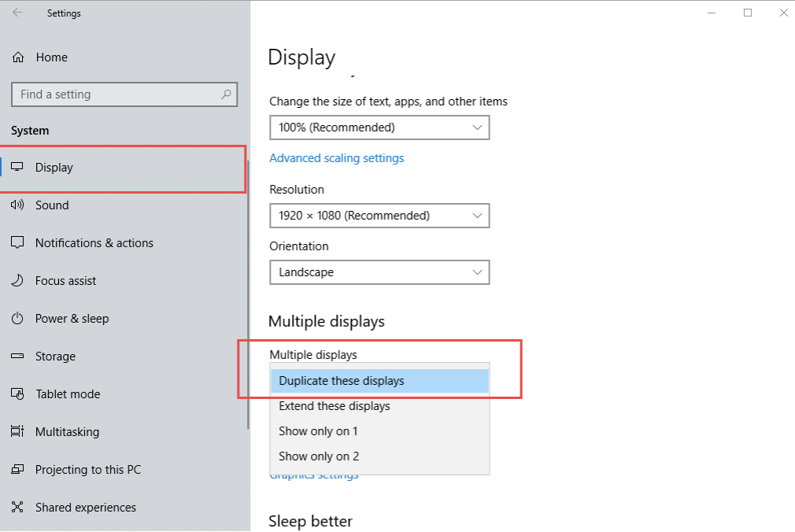Maximize the Settings window
This screenshot has height=532, width=795.
point(747,13)
